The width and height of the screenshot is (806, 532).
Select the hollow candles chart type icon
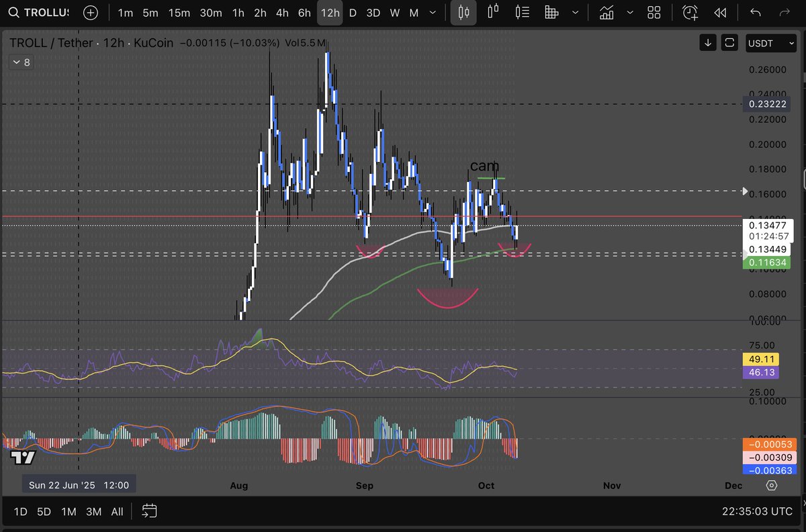pyautogui.click(x=494, y=12)
